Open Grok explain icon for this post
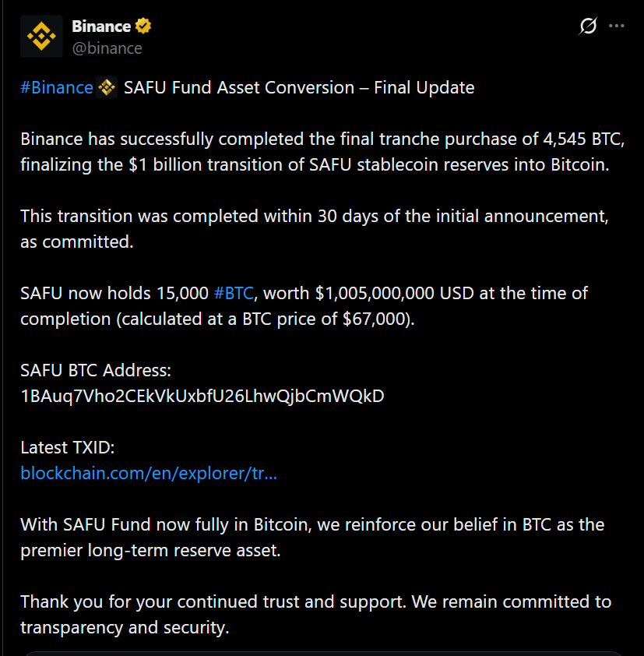This screenshot has height=656, width=644. tap(588, 26)
